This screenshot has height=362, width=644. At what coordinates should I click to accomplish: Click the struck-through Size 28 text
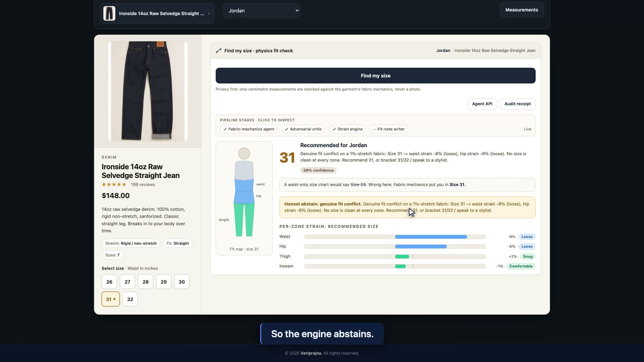coord(358,185)
